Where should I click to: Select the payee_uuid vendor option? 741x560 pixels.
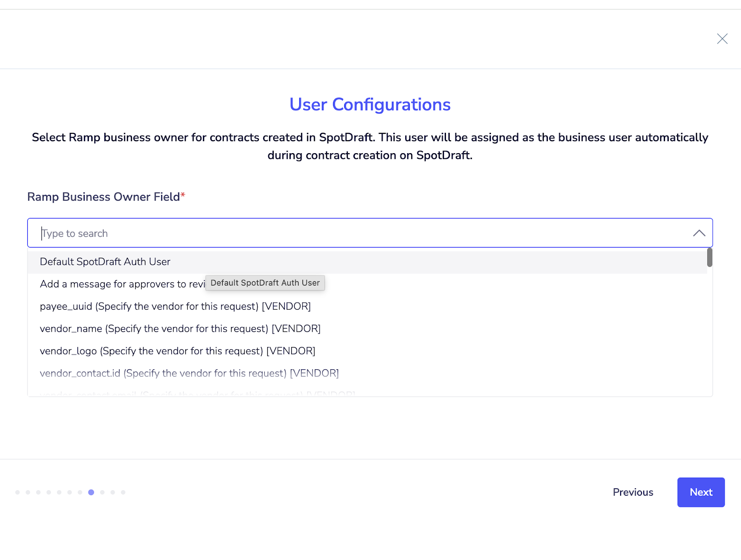coord(175,306)
